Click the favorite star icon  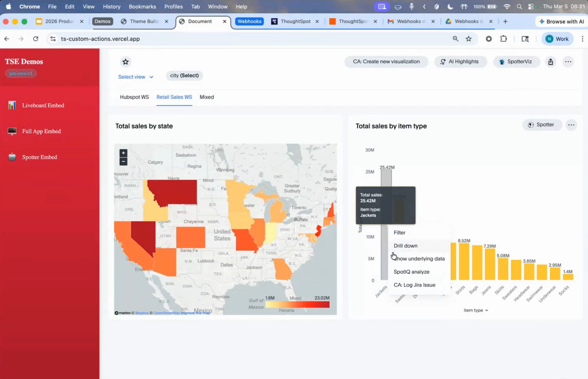(126, 62)
